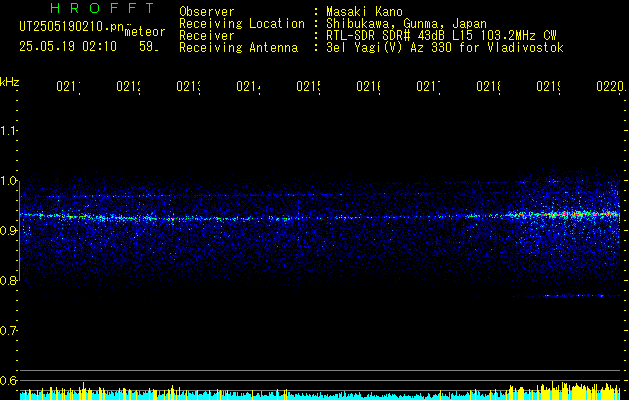The height and width of the screenshot is (400, 629).
Task: Click the 0215 time marker
Action: pyautogui.click(x=308, y=87)
